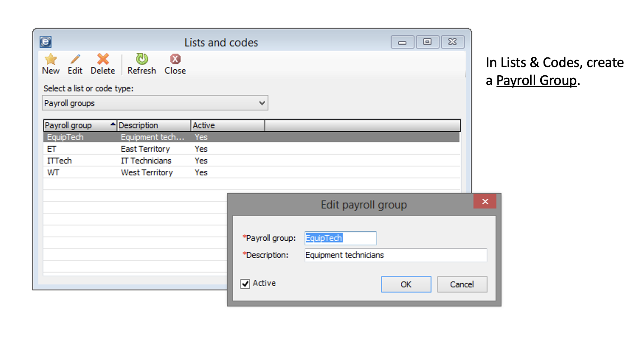Screen dimensions: 644x340
Task: Minimize the Lists and codes window
Action: pyautogui.click(x=402, y=42)
